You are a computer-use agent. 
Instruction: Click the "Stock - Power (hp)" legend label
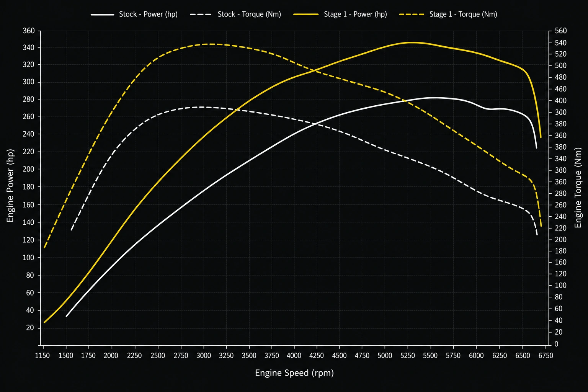tap(148, 14)
